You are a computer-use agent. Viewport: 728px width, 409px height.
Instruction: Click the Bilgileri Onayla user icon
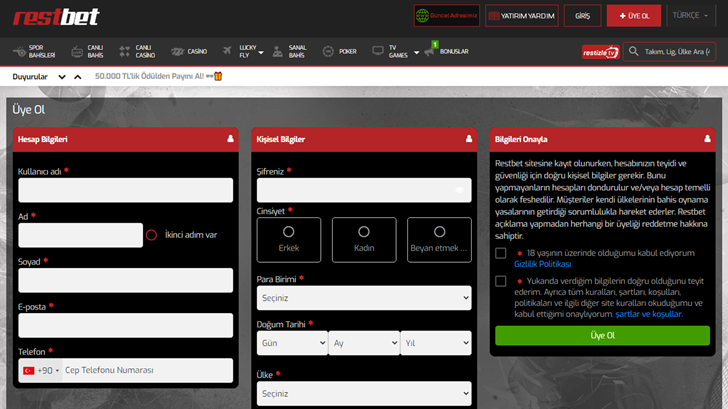(x=707, y=139)
